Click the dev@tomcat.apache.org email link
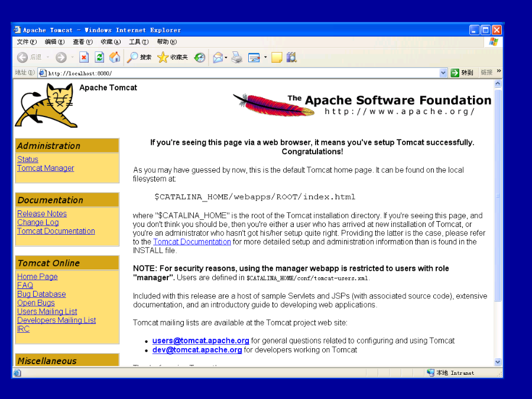 click(x=197, y=350)
